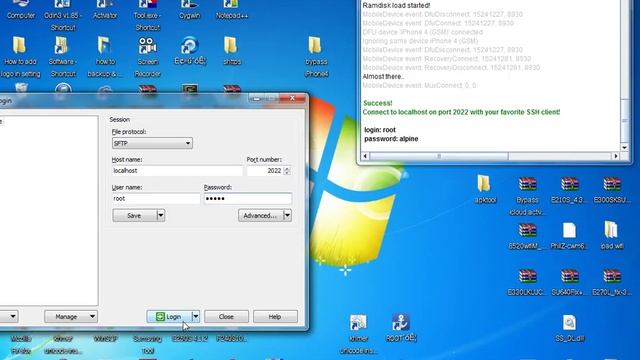Select the E270L_fx-3.. archive icon
The width and height of the screenshot is (640, 360).
click(x=612, y=282)
